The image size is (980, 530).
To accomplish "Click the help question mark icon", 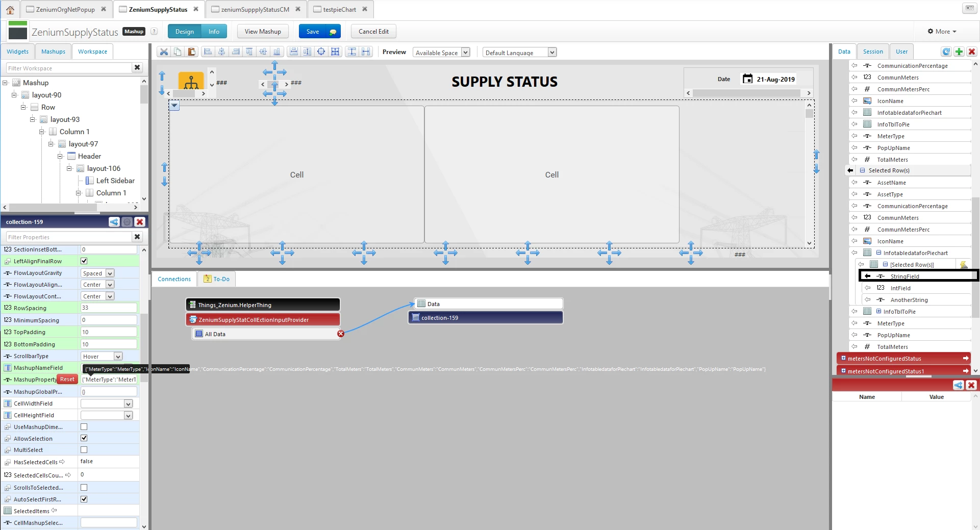I will 154,32.
